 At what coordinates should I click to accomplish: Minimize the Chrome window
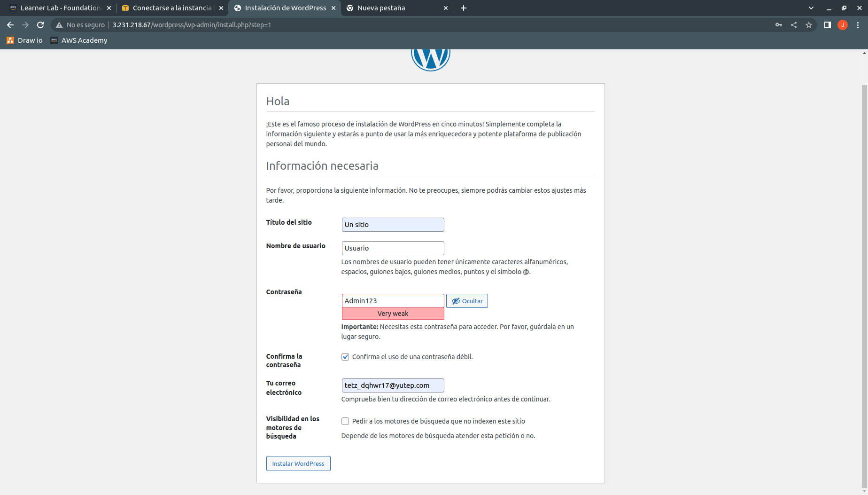(x=829, y=8)
